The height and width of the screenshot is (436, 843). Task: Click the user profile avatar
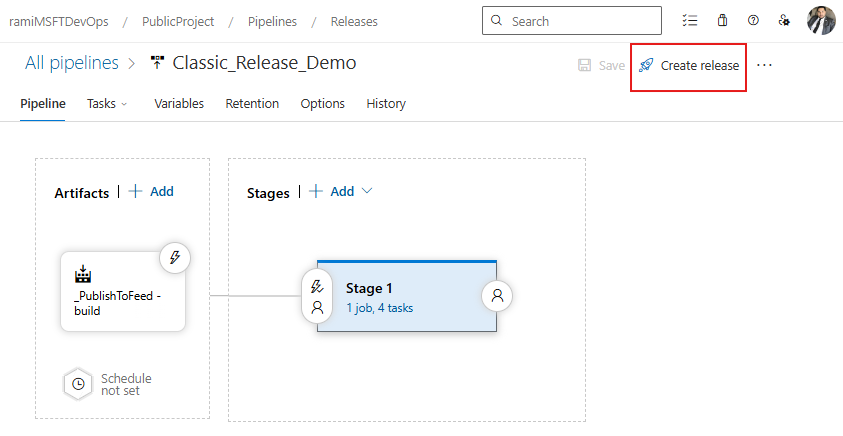point(821,21)
